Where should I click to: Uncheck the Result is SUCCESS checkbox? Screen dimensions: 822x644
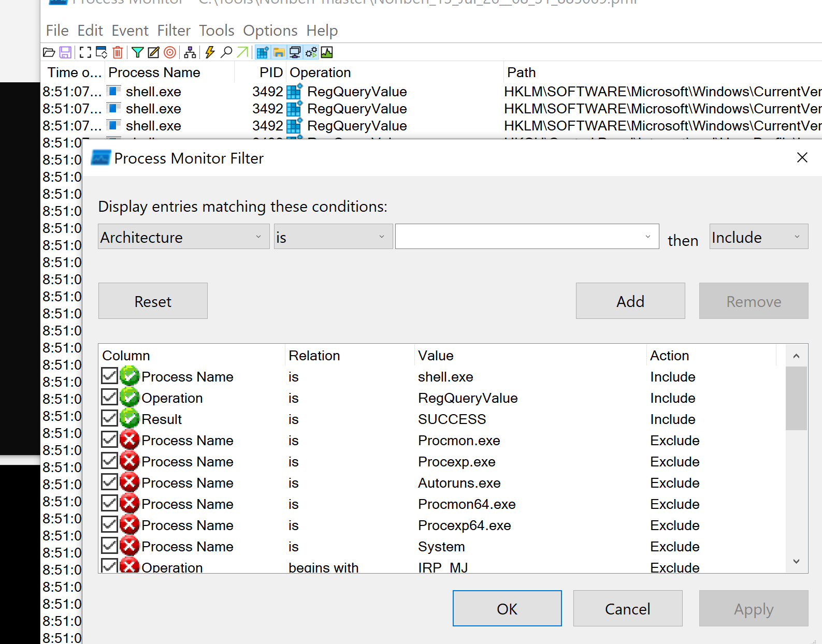pos(109,418)
